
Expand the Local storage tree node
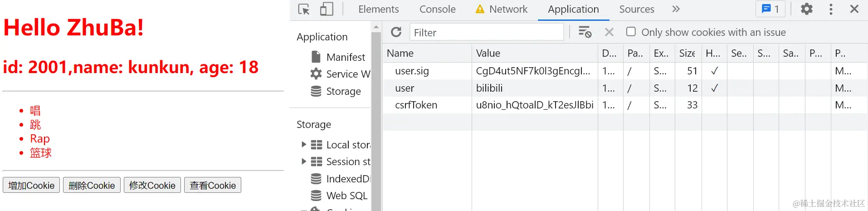tap(304, 144)
